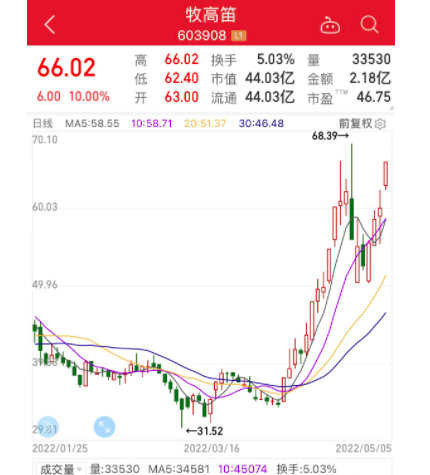Tap the back arrow icon
This screenshot has height=475, width=430.
coord(50,24)
